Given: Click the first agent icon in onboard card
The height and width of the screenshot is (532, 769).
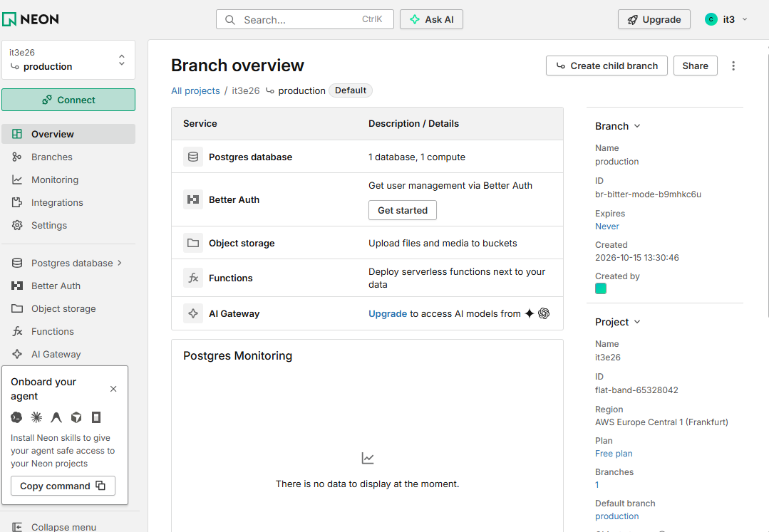Looking at the screenshot, I should [x=16, y=417].
